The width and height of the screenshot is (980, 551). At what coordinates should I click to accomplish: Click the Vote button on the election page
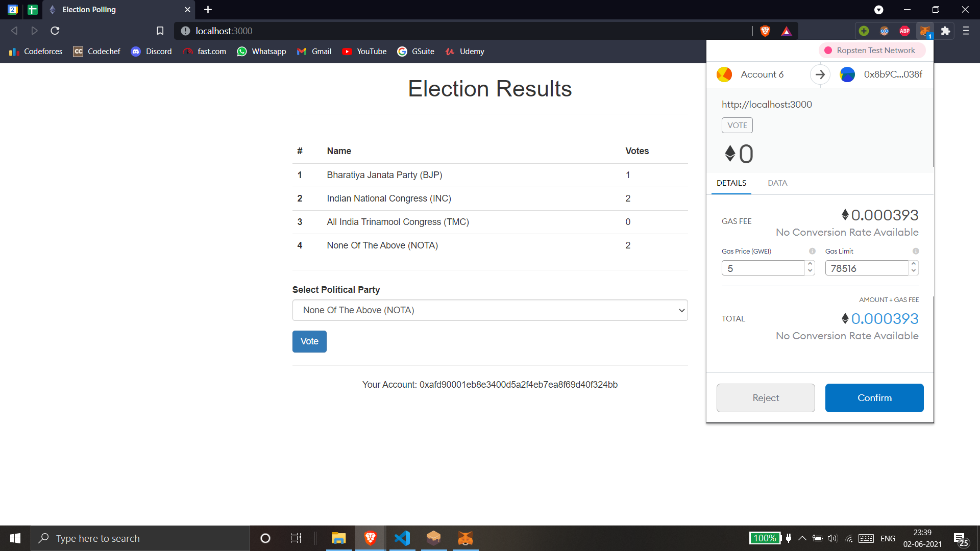[x=309, y=341]
